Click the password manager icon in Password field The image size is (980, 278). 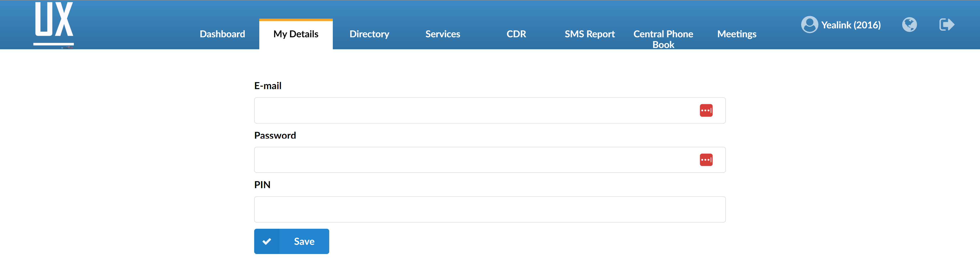tap(706, 160)
